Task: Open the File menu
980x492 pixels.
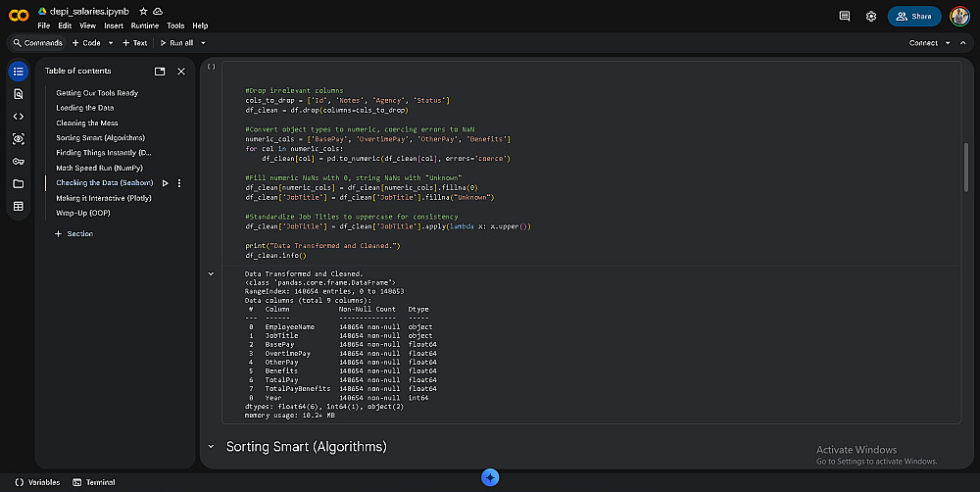Action: (44, 25)
